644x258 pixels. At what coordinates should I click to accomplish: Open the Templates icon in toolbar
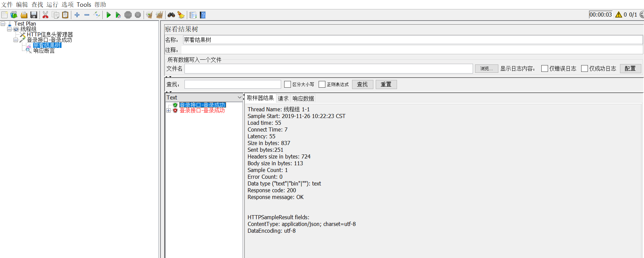pos(14,15)
